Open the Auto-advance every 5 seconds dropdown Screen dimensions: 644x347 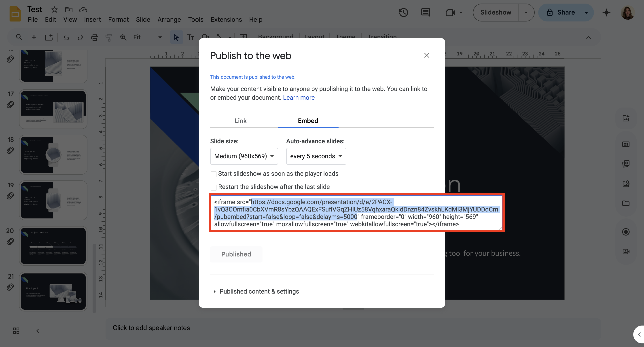[316, 156]
